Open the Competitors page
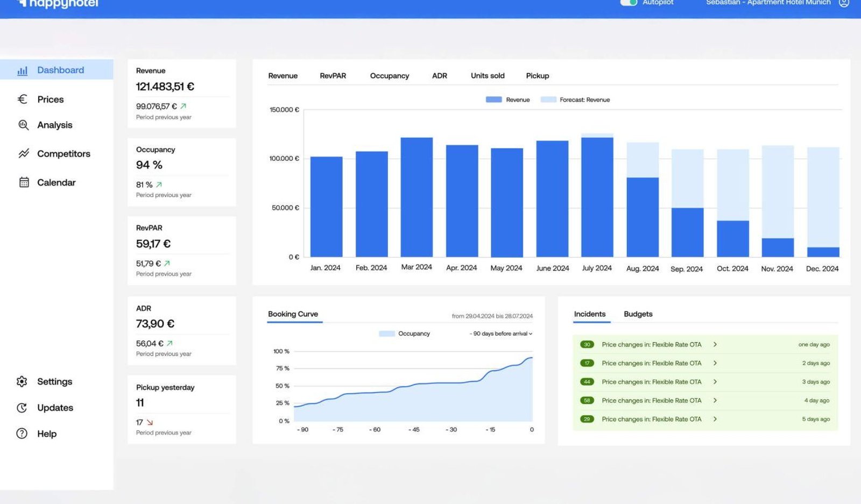The width and height of the screenshot is (861, 504). tap(63, 154)
